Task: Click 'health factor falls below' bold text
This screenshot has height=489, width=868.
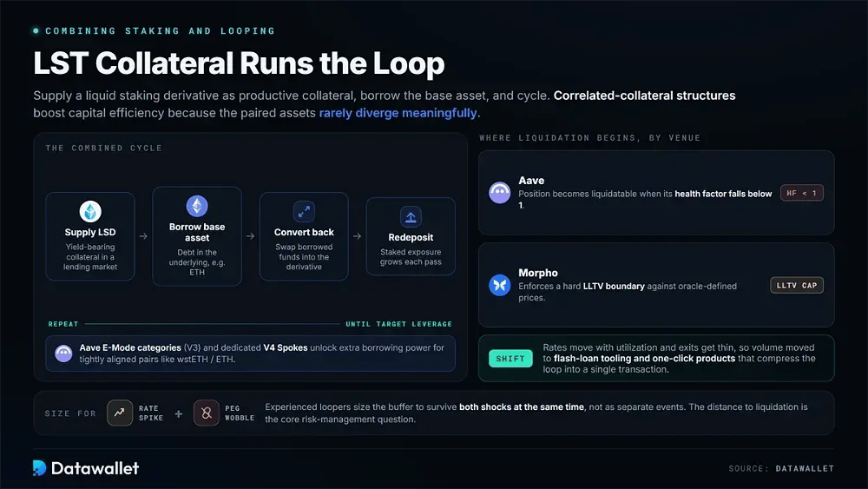Action: pyautogui.click(x=724, y=194)
